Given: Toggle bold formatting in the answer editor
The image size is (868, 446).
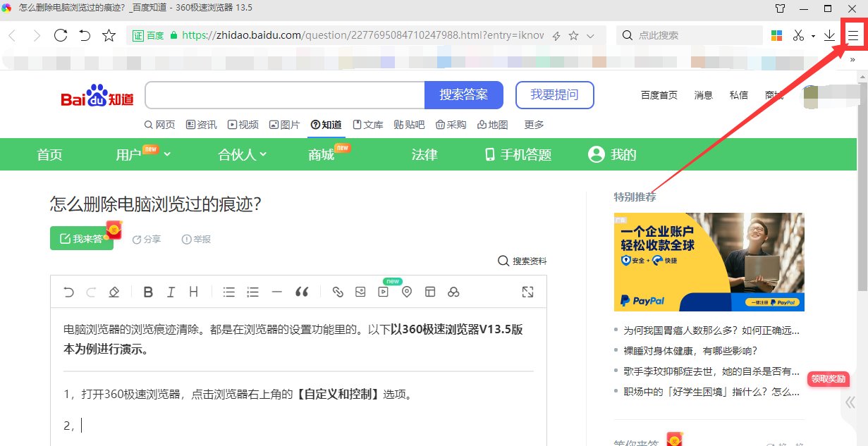Looking at the screenshot, I should (148, 291).
